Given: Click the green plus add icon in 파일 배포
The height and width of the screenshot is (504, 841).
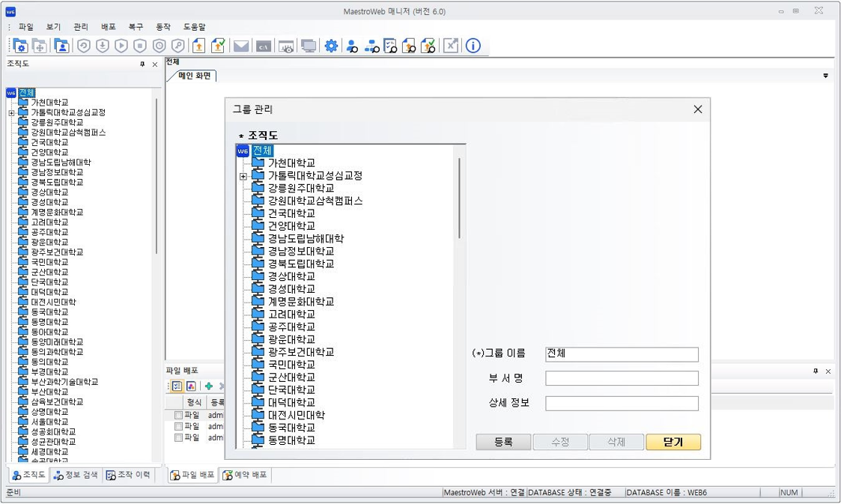Looking at the screenshot, I should pos(209,386).
